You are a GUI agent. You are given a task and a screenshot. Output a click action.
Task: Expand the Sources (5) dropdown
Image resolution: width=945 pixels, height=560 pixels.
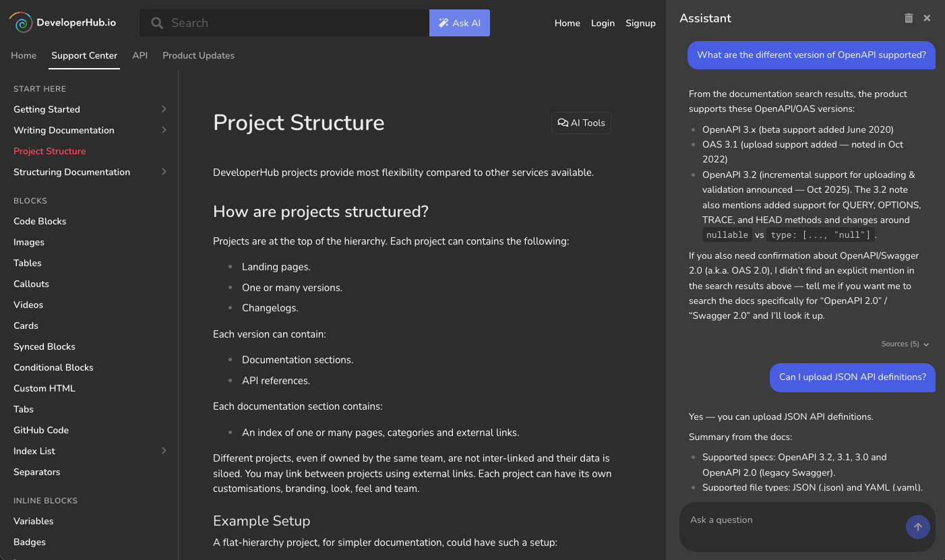pos(905,344)
